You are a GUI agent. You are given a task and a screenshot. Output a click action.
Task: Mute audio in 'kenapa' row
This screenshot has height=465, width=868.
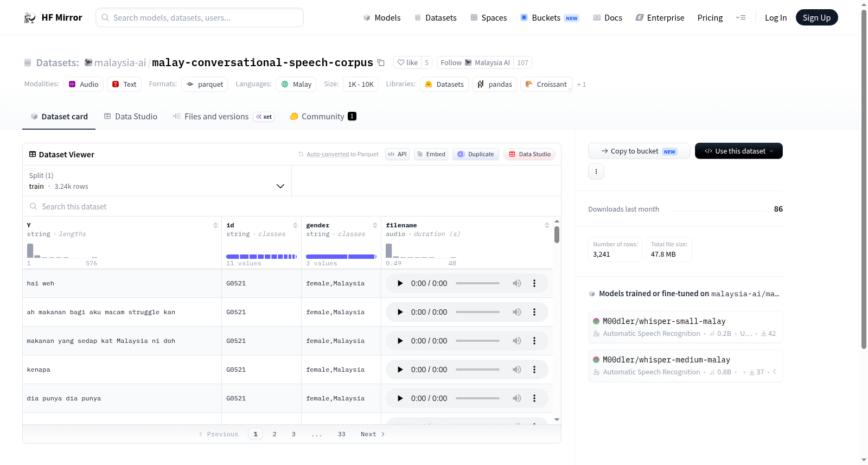click(517, 370)
